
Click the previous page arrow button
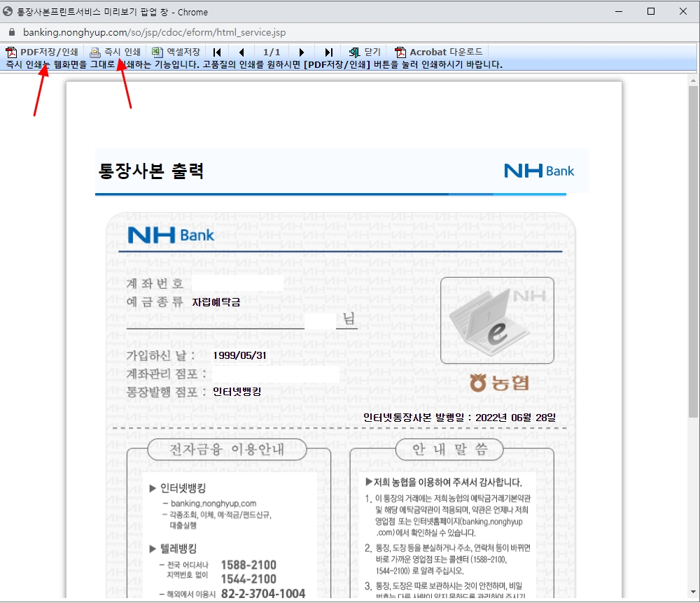(241, 52)
